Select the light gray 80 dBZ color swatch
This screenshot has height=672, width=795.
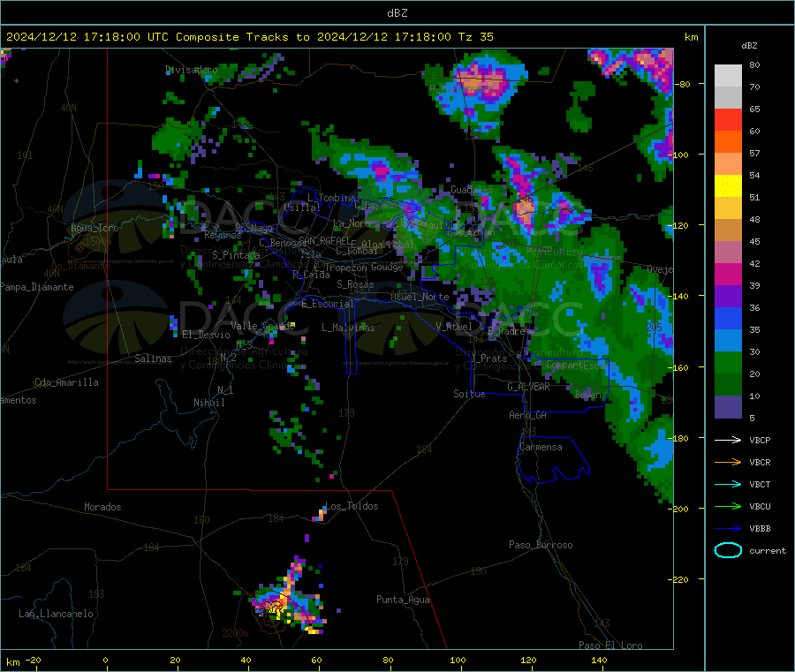click(728, 76)
